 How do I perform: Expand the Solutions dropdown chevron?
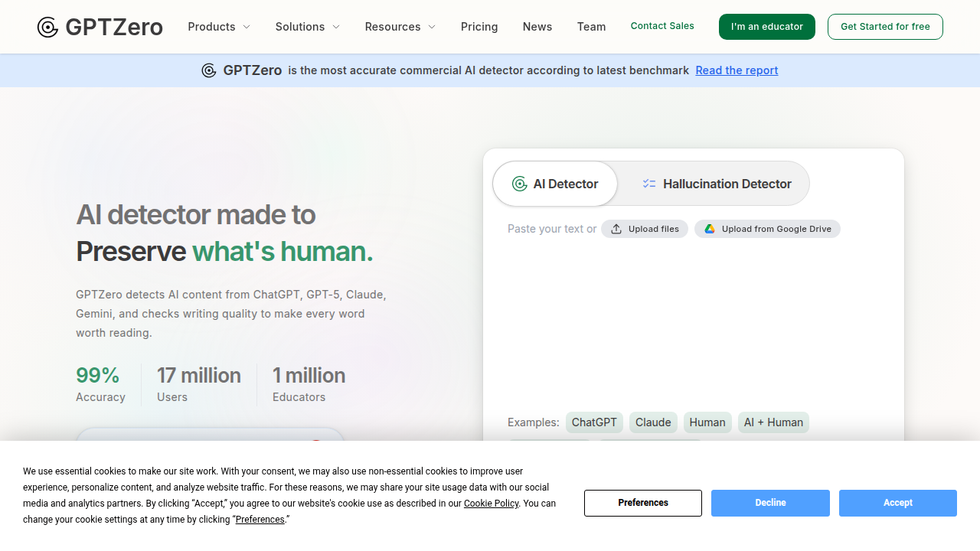(336, 27)
